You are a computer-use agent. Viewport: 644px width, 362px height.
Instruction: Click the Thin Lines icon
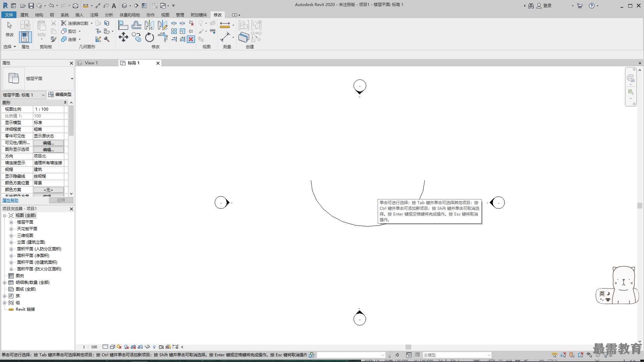coord(145,6)
